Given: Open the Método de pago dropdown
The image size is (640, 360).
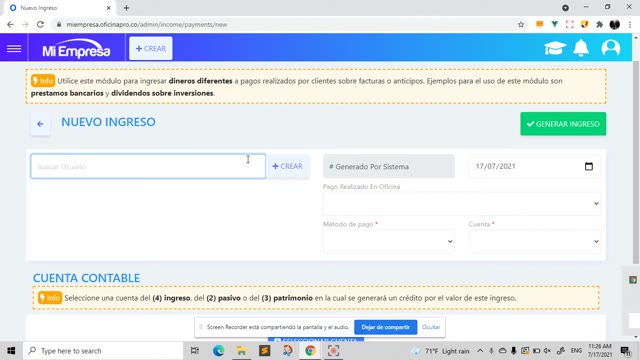Looking at the screenshot, I should (389, 241).
